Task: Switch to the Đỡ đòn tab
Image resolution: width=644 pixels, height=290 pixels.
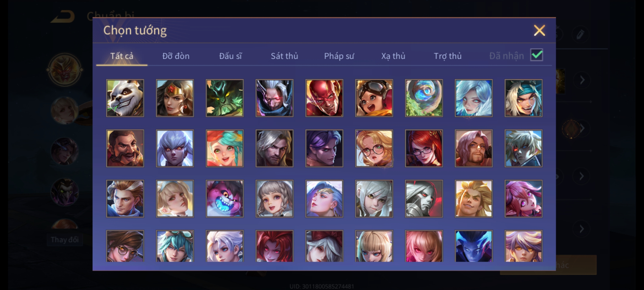Action: [176, 56]
